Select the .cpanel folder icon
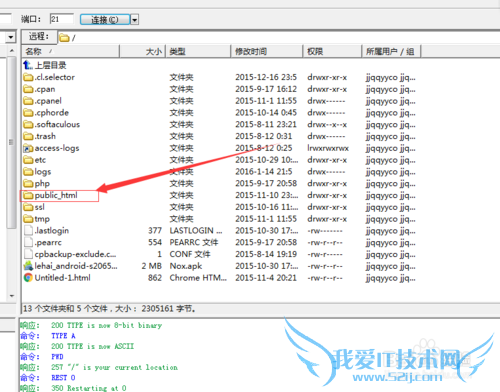Image resolution: width=500 pixels, height=392 pixels. [x=28, y=101]
